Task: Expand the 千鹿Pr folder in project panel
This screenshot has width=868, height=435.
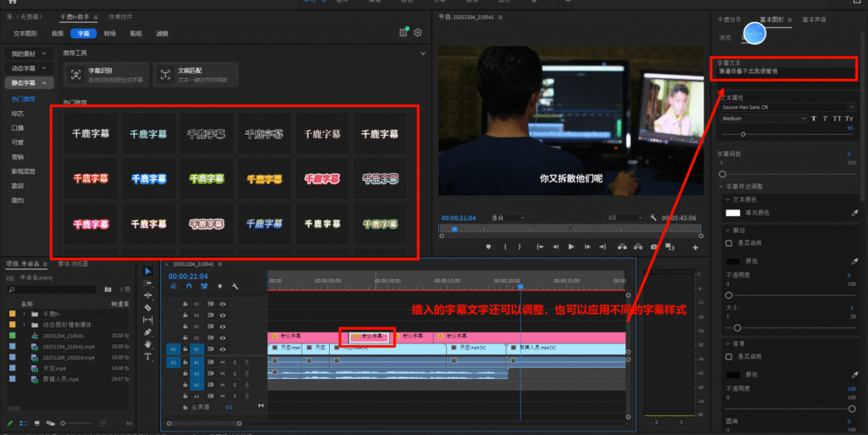Action: [x=23, y=314]
